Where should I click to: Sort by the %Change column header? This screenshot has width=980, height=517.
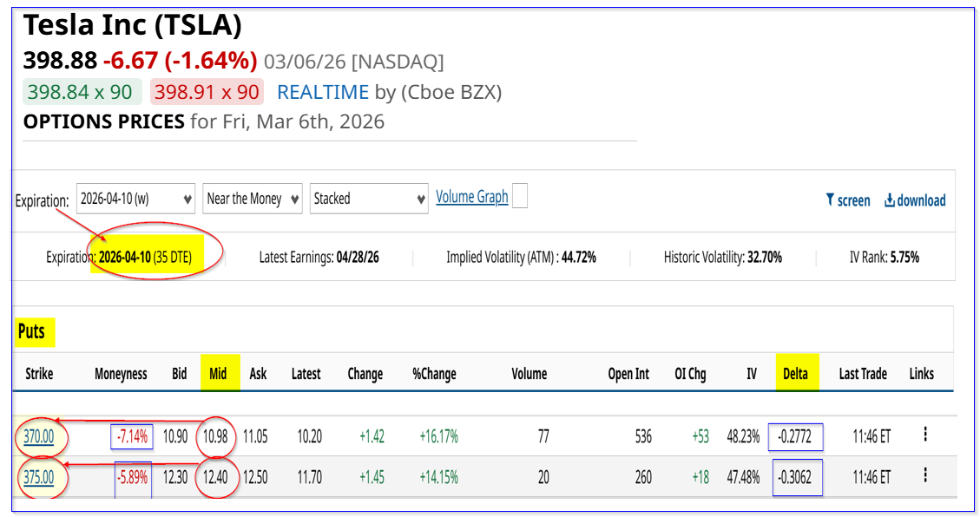[435, 374]
